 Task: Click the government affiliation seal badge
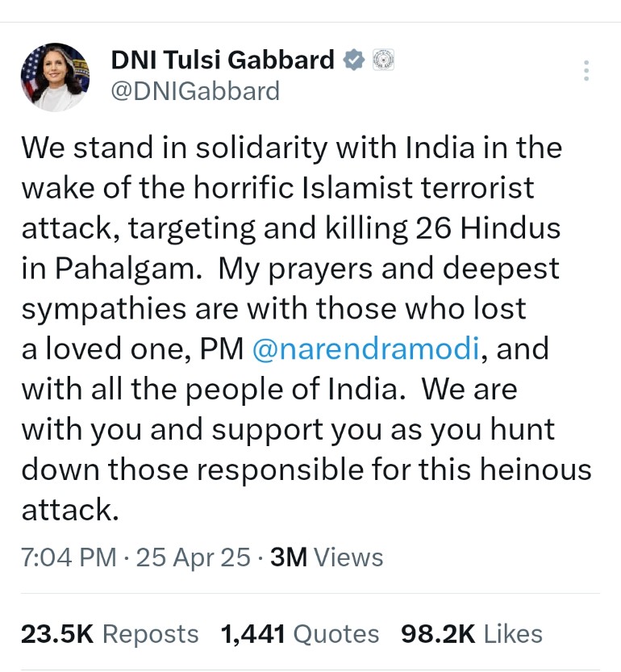382,60
